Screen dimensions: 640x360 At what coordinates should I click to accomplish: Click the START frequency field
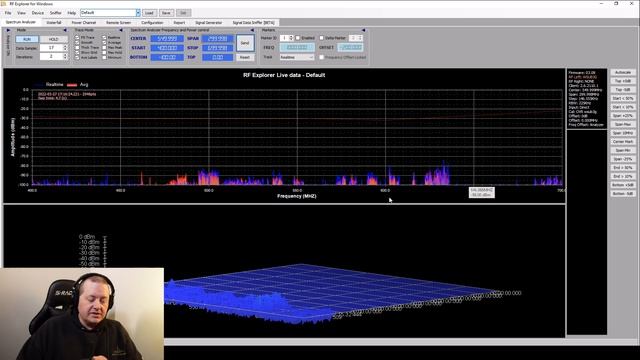coord(167,48)
